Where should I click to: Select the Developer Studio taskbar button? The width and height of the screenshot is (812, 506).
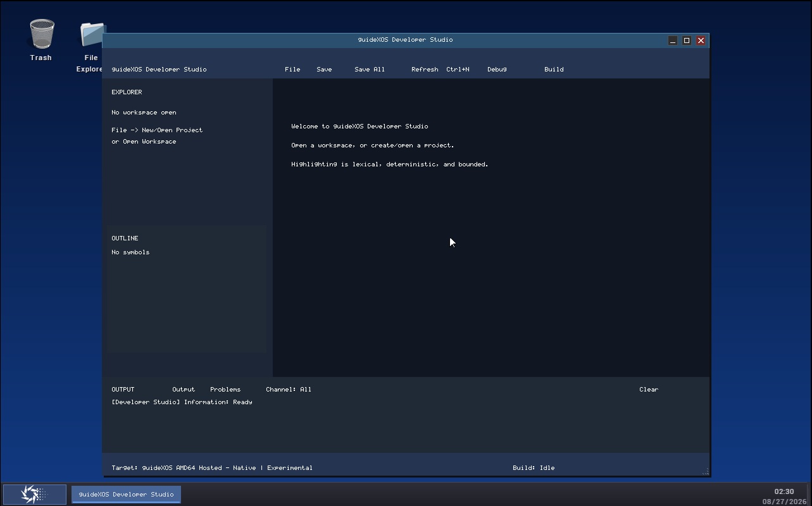126,495
